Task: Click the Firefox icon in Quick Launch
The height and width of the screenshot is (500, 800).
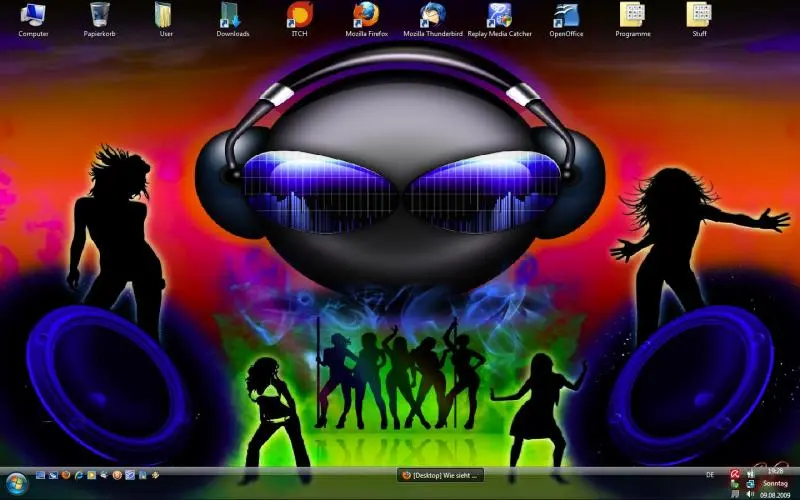Action: tap(67, 475)
